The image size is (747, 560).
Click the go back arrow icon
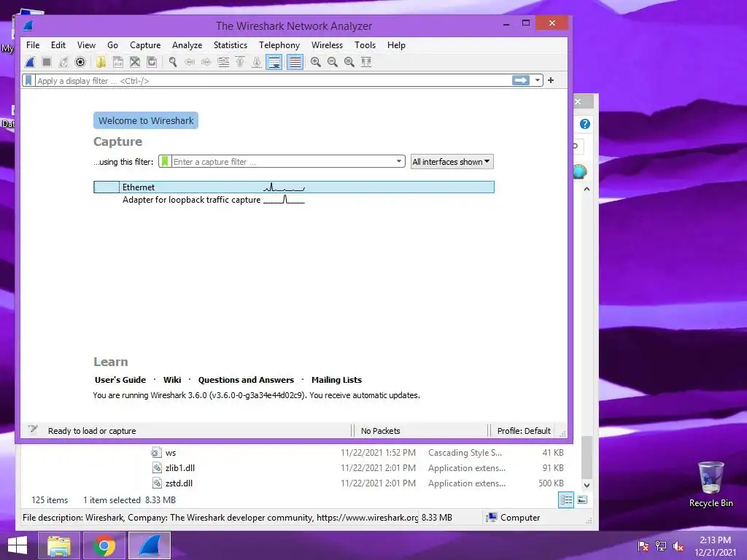click(x=190, y=62)
